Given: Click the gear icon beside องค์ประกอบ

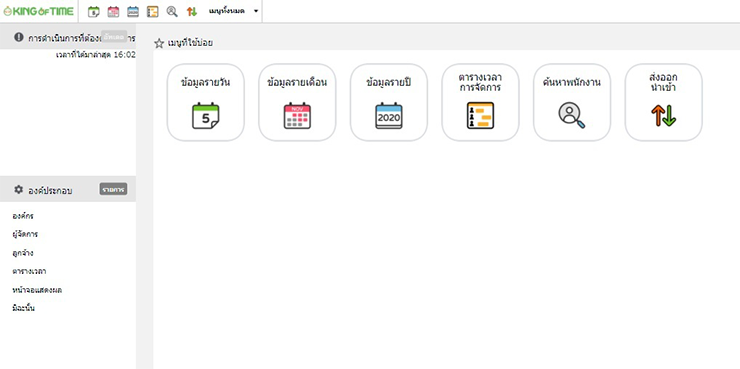Looking at the screenshot, I should (x=18, y=189).
